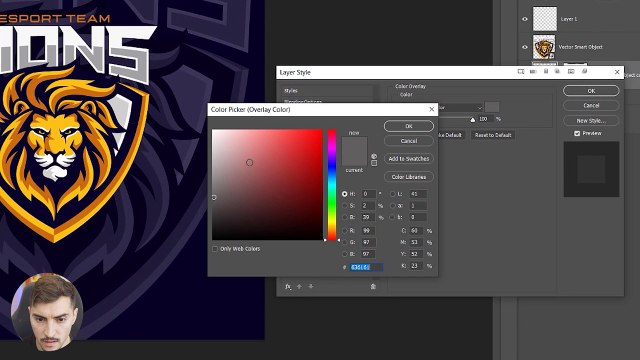640x360 pixels.
Task: Click the overlay opacity slider handle
Action: (473, 120)
